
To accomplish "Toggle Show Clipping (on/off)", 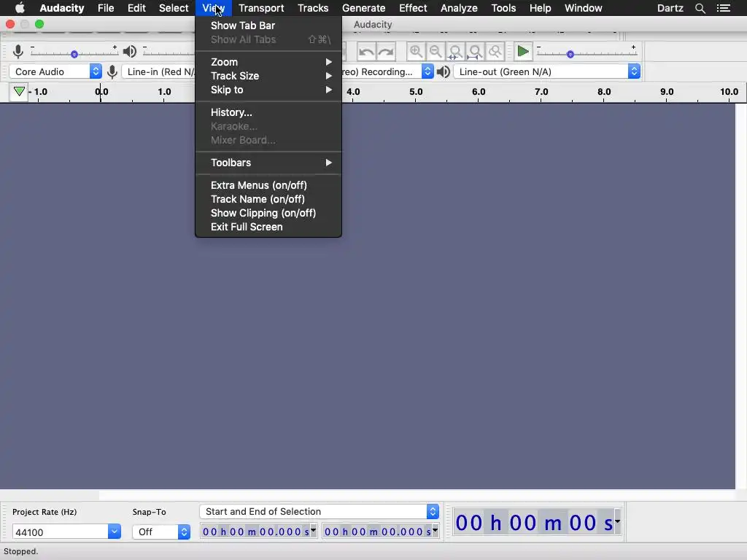I will pyautogui.click(x=268, y=213).
